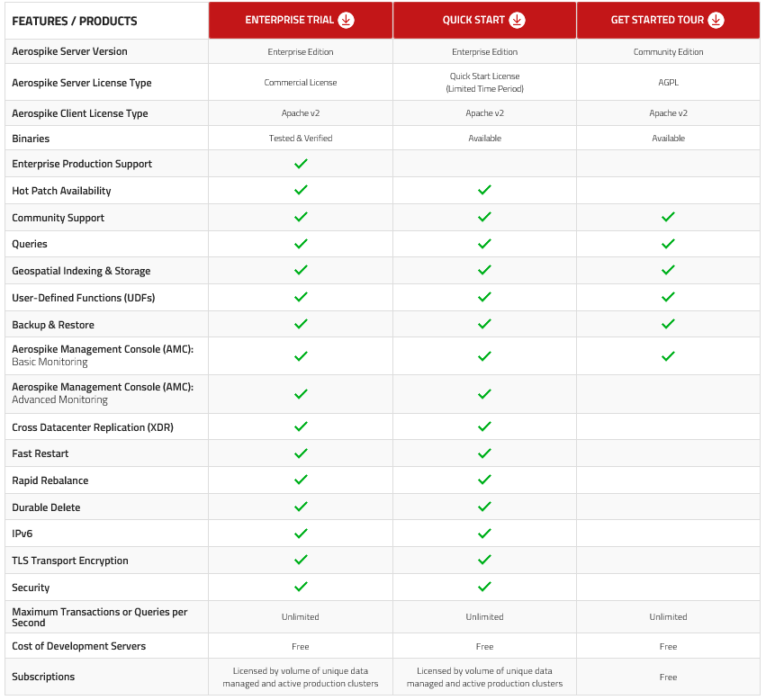Click the Quick Start checkmark for Queries

coord(484,244)
